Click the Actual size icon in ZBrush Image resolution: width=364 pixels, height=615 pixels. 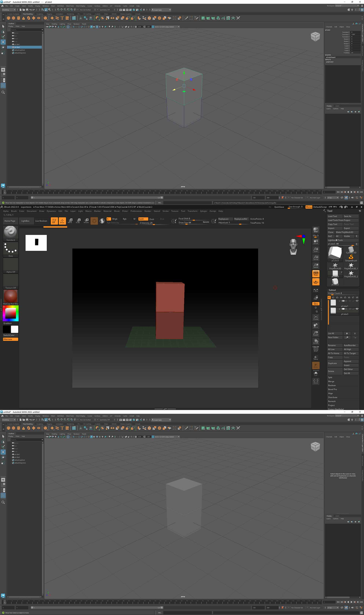316,258
